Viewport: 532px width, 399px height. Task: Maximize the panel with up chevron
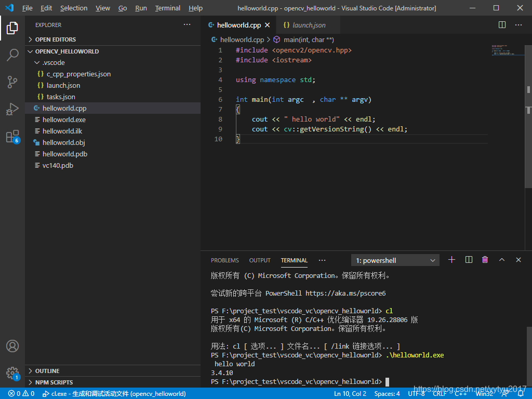(502, 260)
